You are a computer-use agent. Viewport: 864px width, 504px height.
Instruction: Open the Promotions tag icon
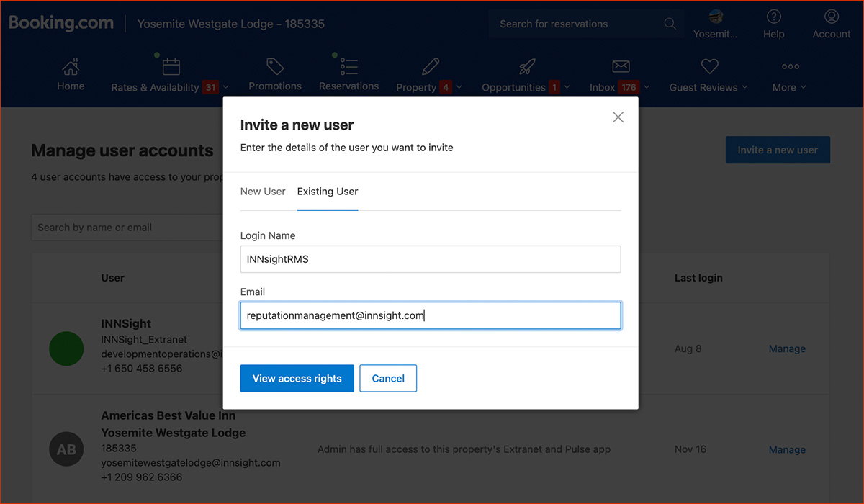(x=275, y=67)
